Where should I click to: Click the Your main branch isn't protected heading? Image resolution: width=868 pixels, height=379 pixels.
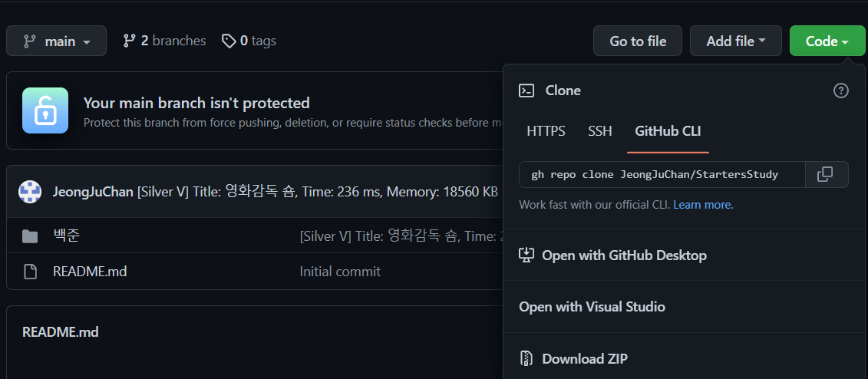click(196, 103)
